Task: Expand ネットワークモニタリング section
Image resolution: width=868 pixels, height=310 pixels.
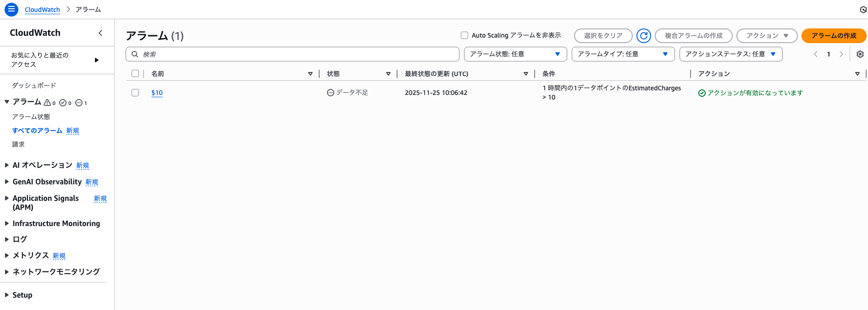Action: coord(7,272)
